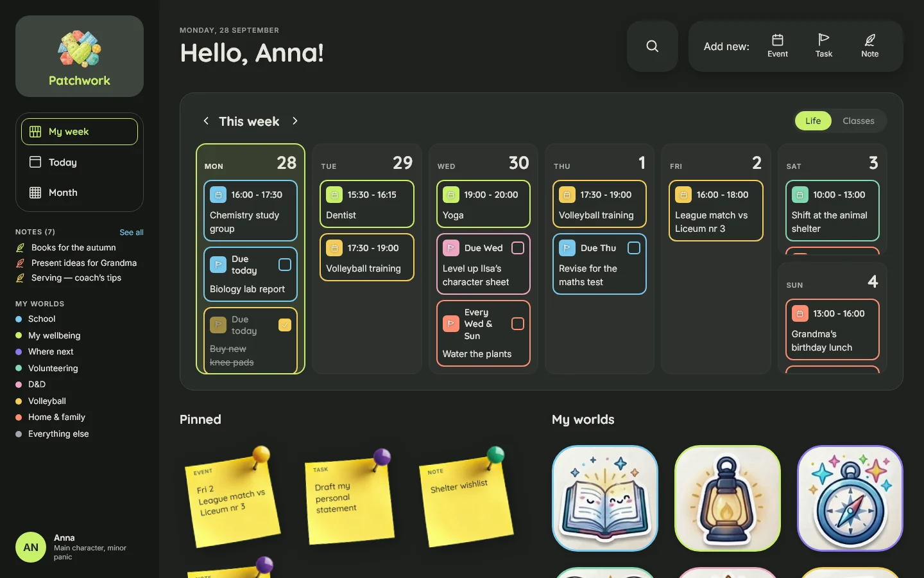The width and height of the screenshot is (924, 578).
Task: Open the Dentist 15:30 event card
Action: 367,204
